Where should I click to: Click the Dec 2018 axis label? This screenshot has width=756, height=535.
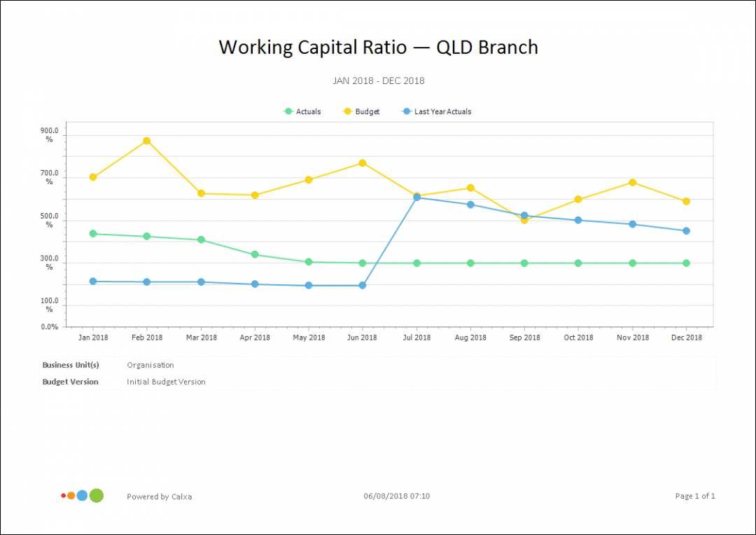pos(687,338)
